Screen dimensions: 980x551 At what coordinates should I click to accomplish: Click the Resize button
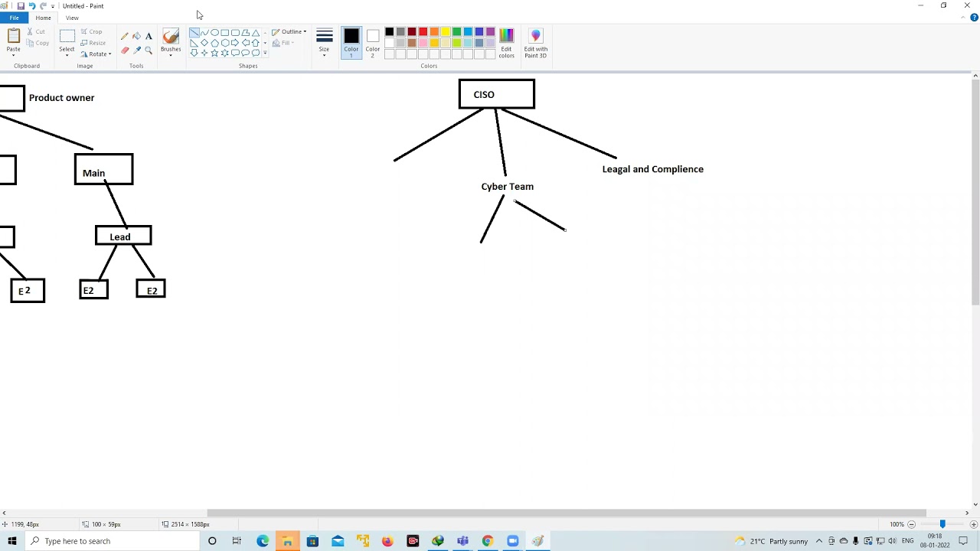(93, 43)
